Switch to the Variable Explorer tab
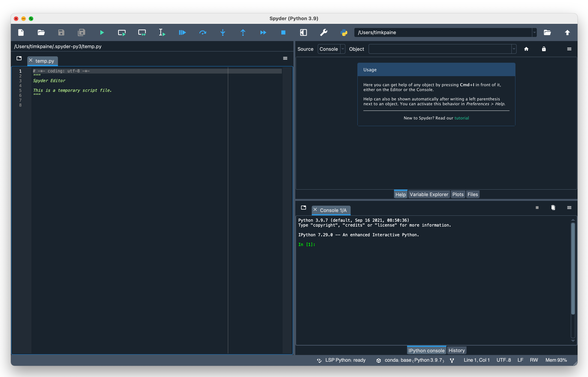588x377 pixels. (429, 194)
